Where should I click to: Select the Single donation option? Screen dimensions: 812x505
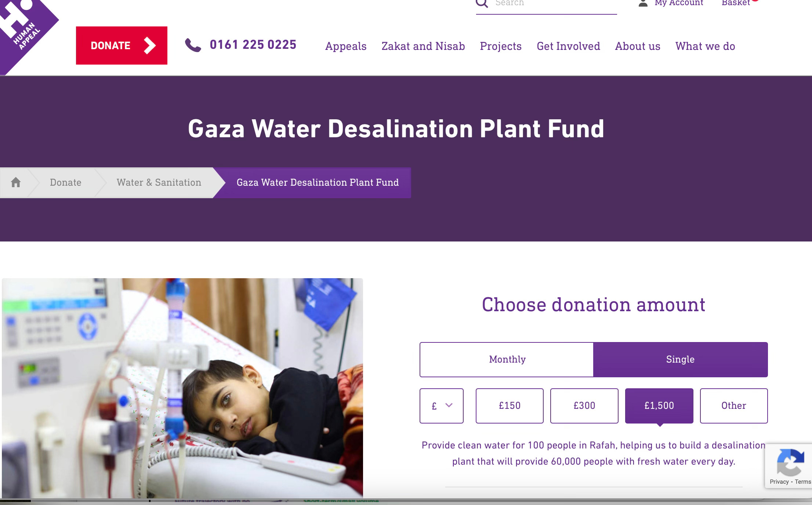point(680,359)
